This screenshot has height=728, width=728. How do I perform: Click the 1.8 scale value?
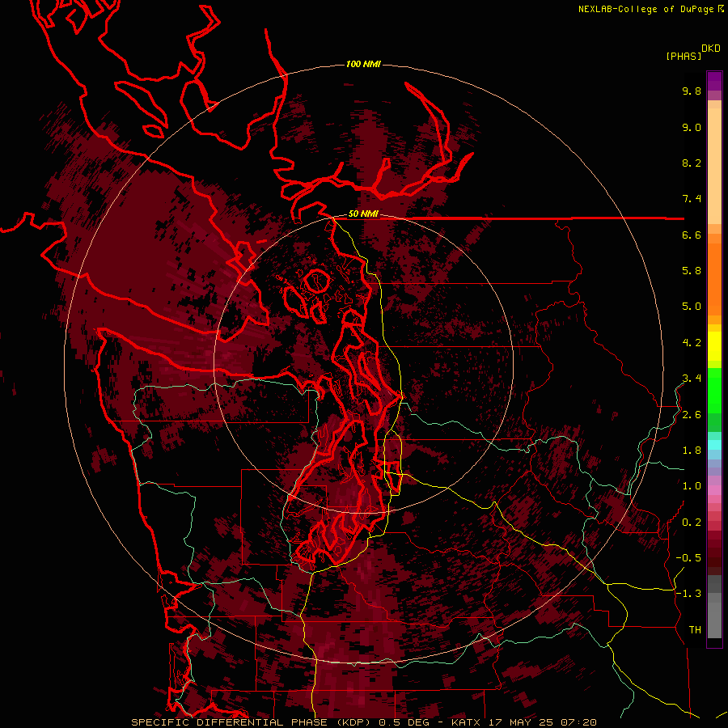coord(692,451)
